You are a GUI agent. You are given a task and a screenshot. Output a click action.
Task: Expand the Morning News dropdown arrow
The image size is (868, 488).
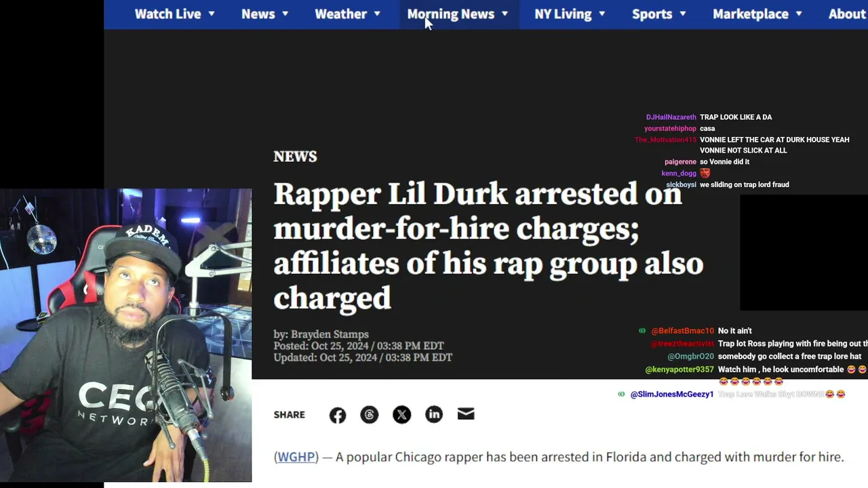pyautogui.click(x=505, y=14)
